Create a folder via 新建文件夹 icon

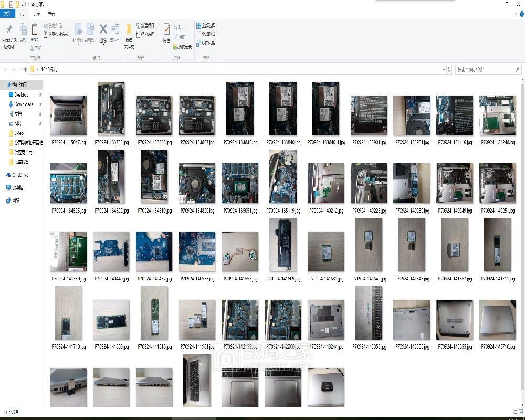tap(129, 30)
